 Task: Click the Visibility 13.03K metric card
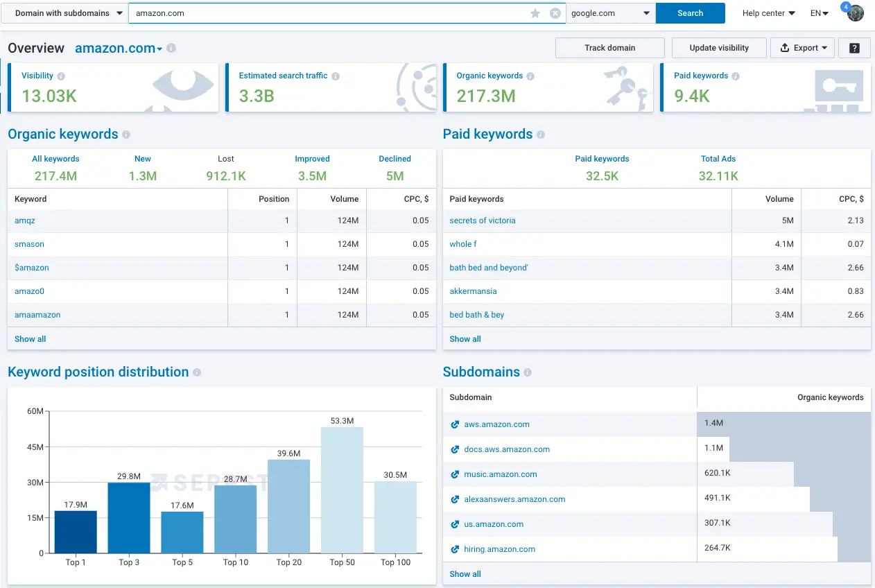(x=113, y=87)
